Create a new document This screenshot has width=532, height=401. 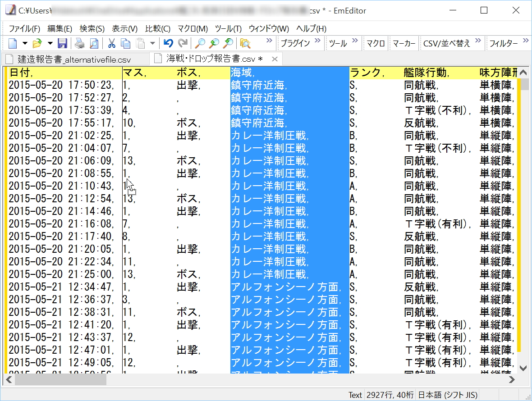(13, 43)
